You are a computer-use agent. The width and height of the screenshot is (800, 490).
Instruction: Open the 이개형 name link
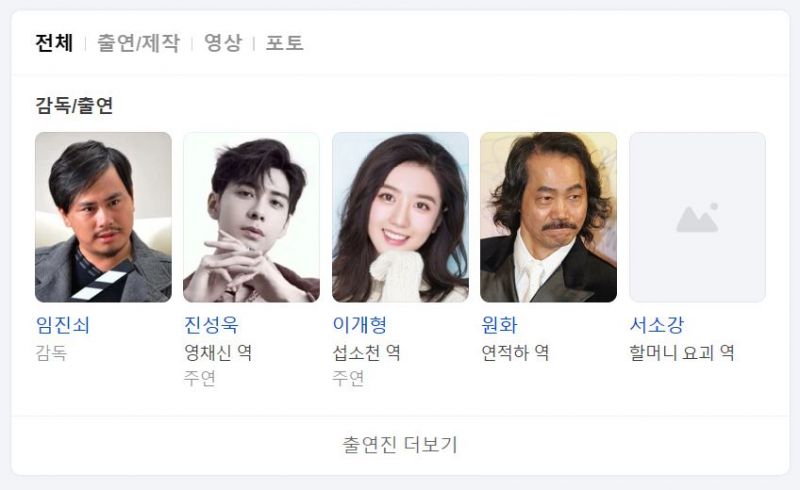pos(360,325)
